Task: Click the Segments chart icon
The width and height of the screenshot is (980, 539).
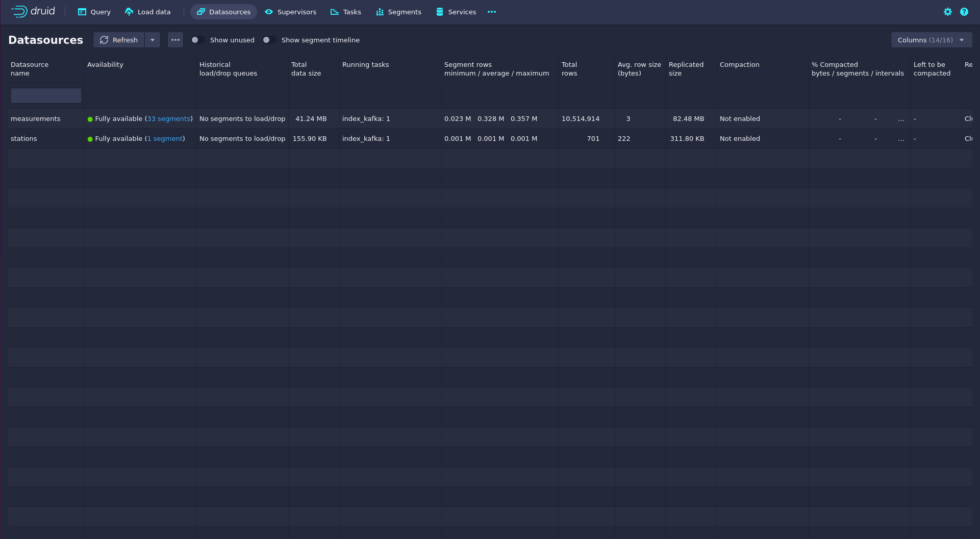Action: click(x=380, y=12)
